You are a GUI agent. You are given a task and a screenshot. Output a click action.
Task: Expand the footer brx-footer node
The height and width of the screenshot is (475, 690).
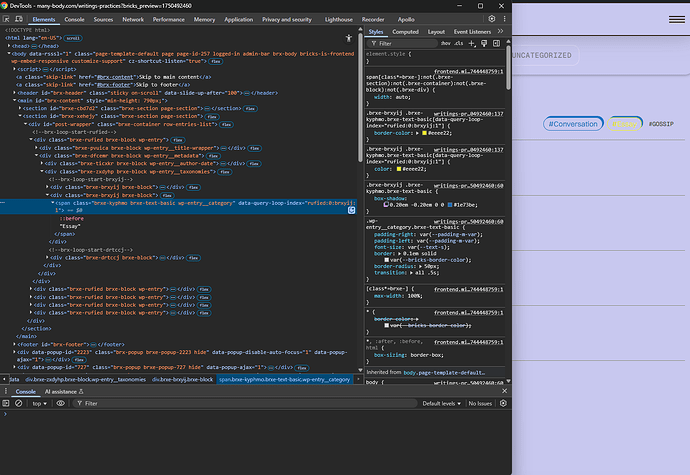[x=15, y=344]
